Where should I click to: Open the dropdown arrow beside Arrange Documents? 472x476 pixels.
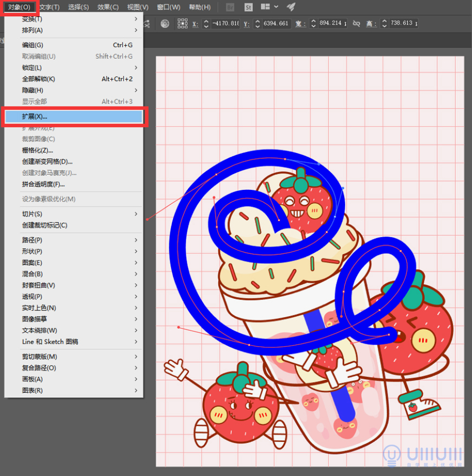tap(276, 7)
